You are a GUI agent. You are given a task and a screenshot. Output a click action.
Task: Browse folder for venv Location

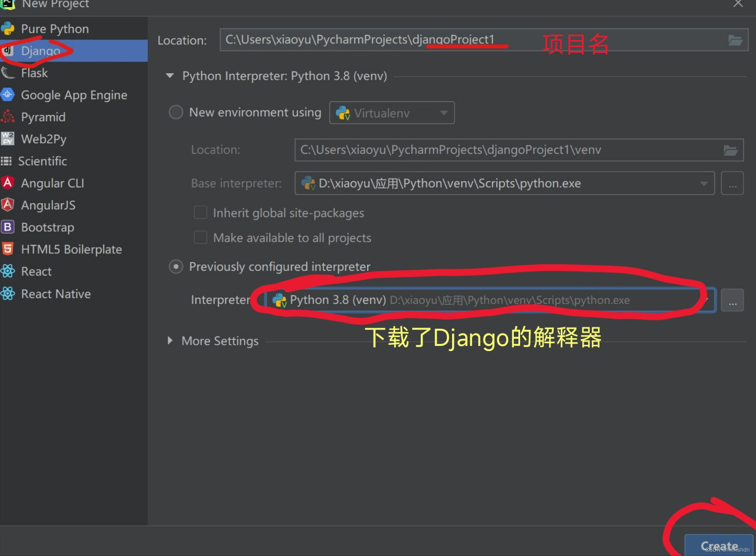(x=730, y=150)
